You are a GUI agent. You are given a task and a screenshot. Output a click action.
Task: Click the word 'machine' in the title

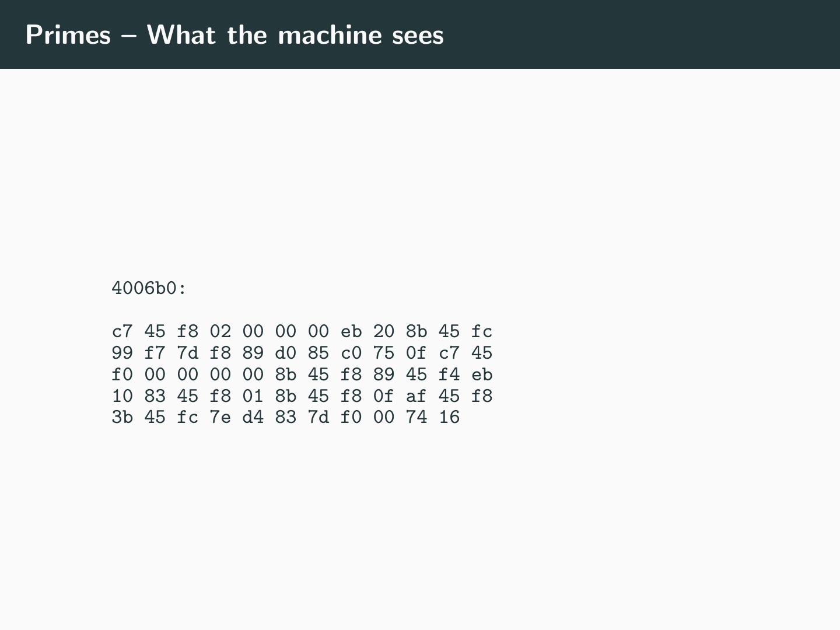coord(330,35)
